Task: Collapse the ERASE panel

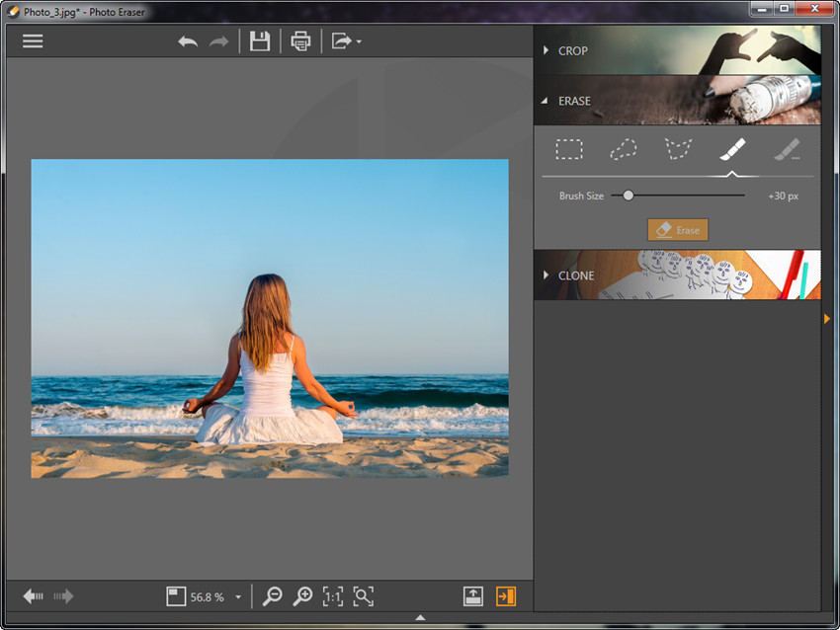Action: coord(545,101)
